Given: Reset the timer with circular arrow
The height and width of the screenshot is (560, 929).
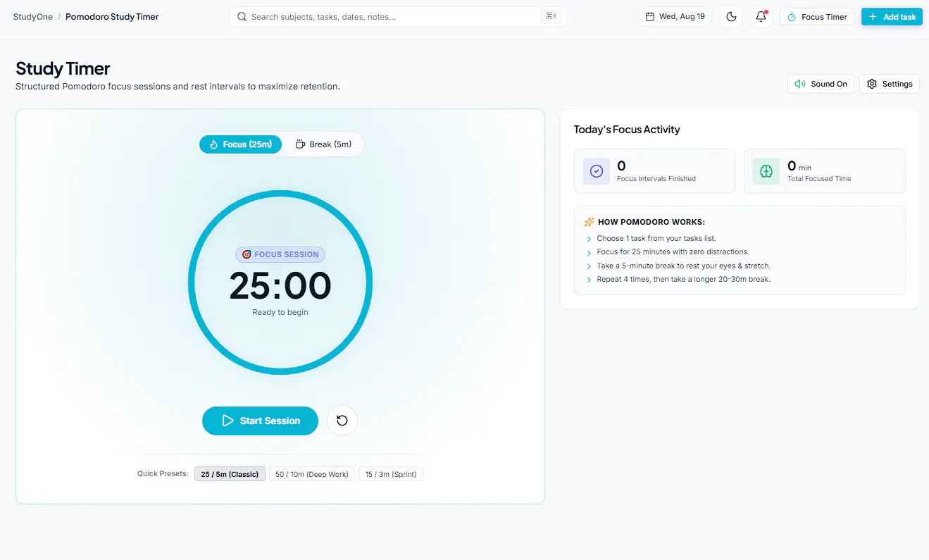Looking at the screenshot, I should coord(342,421).
